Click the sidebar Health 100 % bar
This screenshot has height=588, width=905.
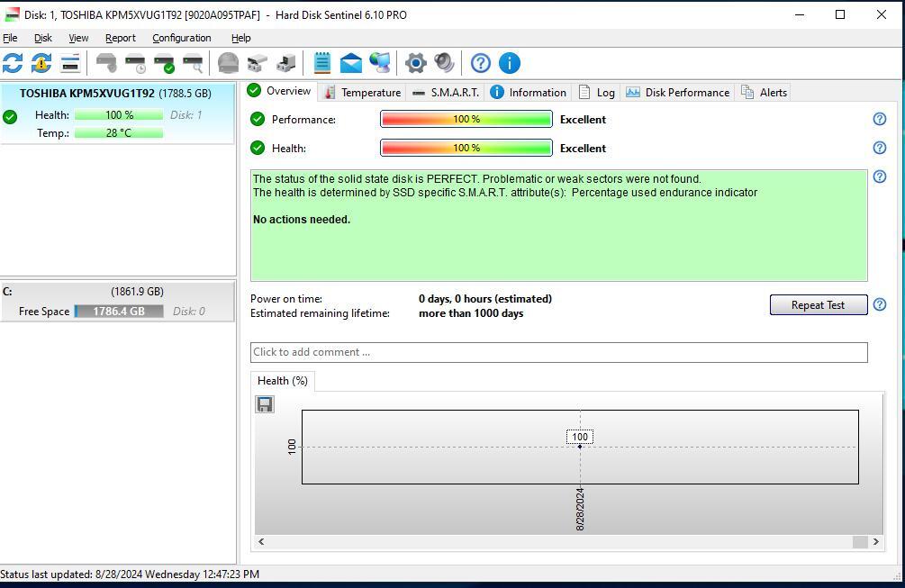pyautogui.click(x=119, y=115)
